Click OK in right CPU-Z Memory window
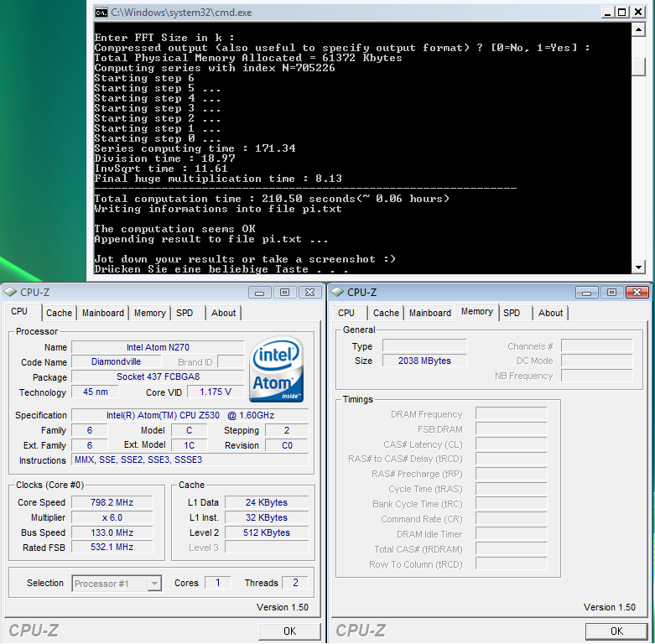Viewport: 655px width, 644px height. point(616,631)
